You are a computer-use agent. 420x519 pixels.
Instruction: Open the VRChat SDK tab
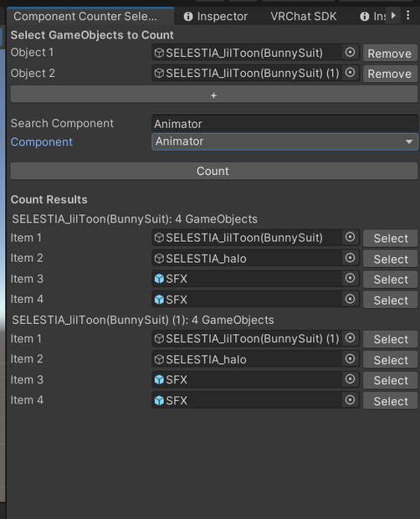pyautogui.click(x=303, y=16)
